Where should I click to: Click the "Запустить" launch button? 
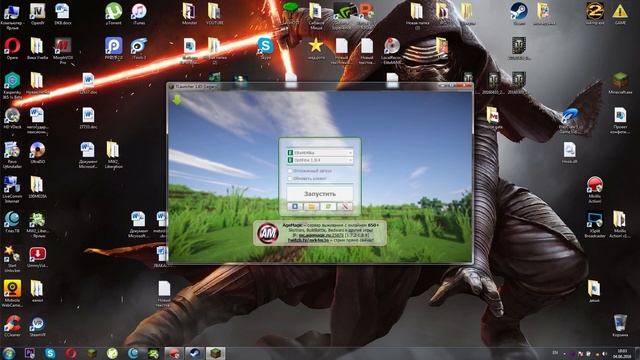coord(320,193)
